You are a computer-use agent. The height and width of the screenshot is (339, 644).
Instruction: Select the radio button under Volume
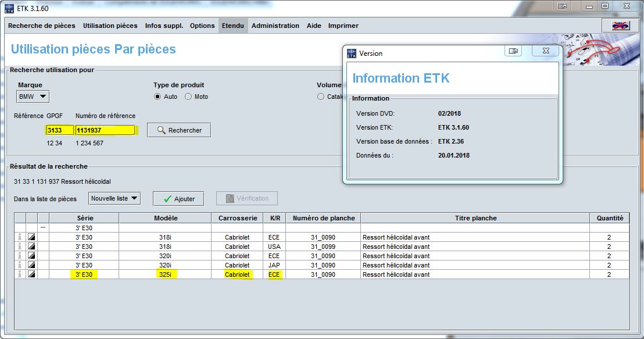pyautogui.click(x=321, y=97)
